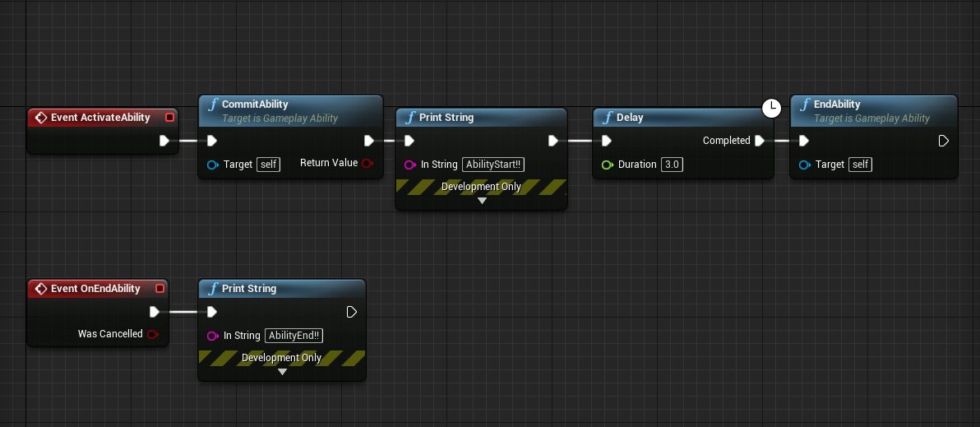980x427 pixels.
Task: Click the function icon on the CommitAbility header
Action: click(212, 104)
